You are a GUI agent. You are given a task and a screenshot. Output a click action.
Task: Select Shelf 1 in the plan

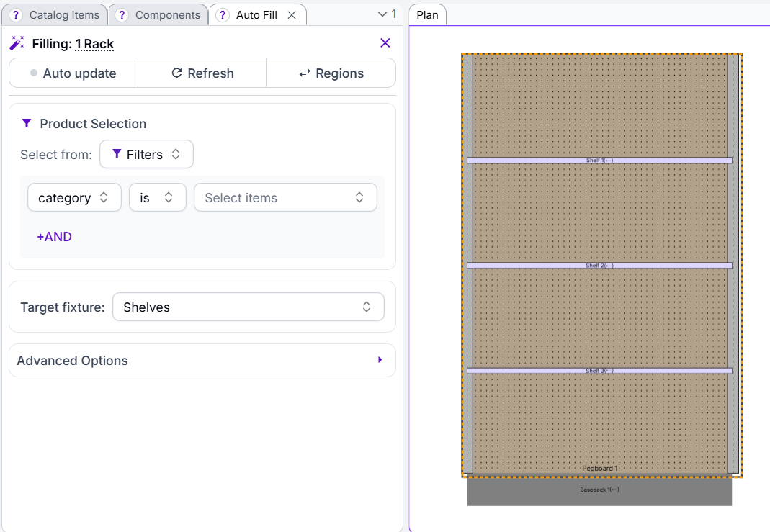599,161
